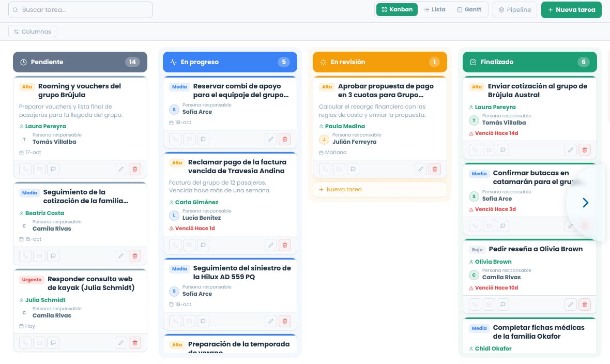Click email icon on Reclamar pago card
This screenshot has width=610, height=364.
coord(189,245)
